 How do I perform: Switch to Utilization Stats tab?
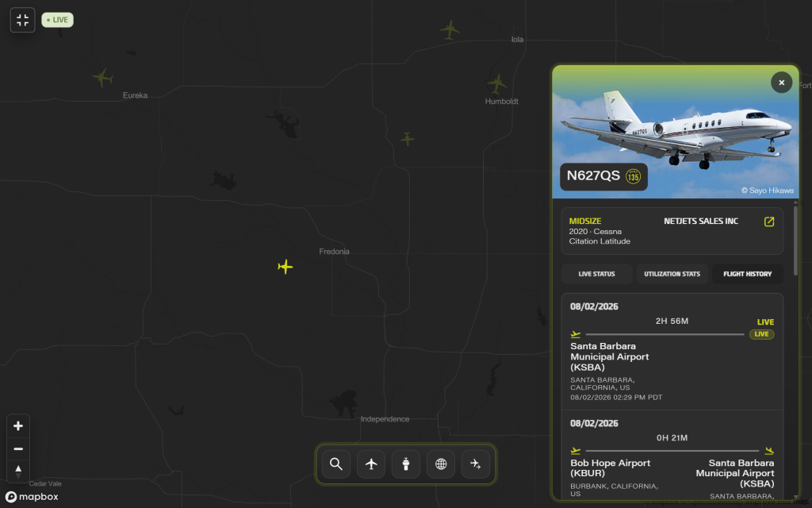(672, 274)
